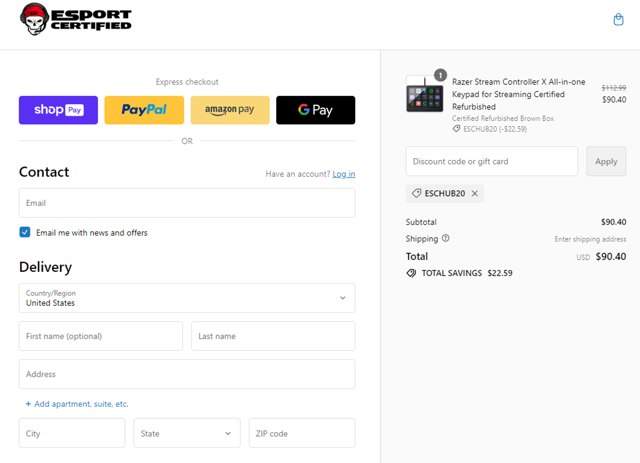
Task: Uncheck Email me with news and offers
Action: click(x=25, y=232)
